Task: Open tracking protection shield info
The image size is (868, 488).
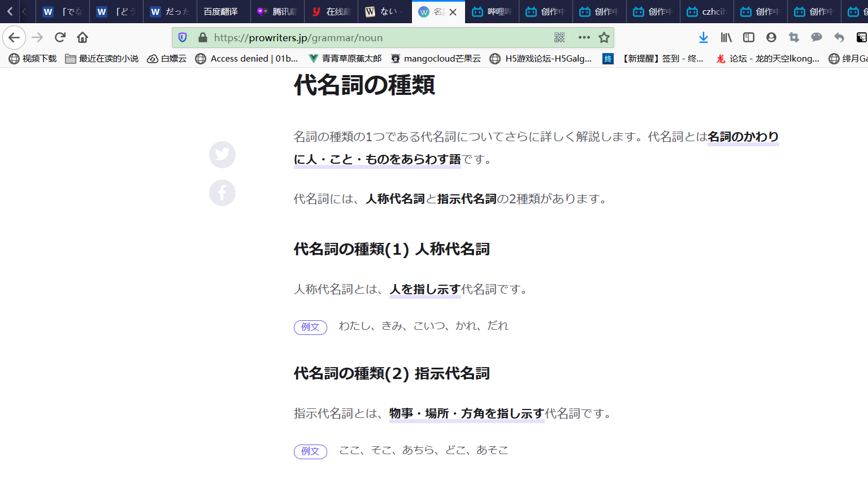Action: click(183, 38)
